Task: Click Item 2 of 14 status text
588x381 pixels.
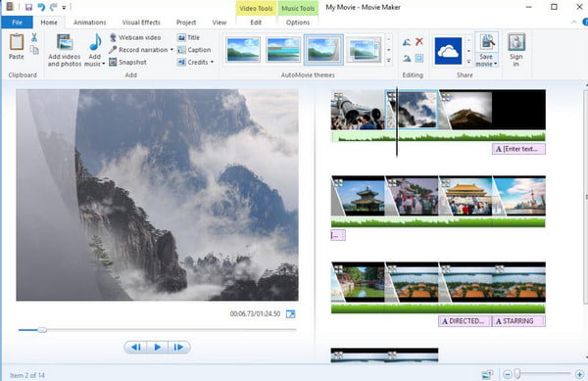Action: tap(27, 375)
